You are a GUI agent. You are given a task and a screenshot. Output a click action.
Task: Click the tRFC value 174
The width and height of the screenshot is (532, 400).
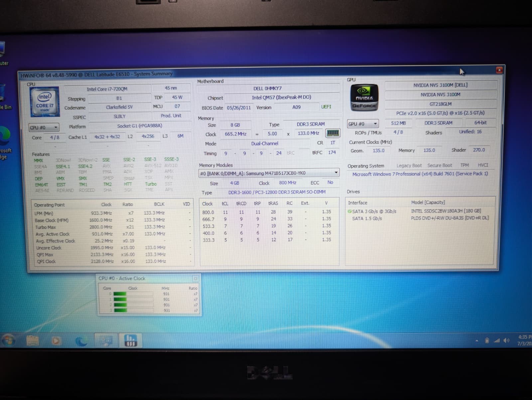point(332,152)
